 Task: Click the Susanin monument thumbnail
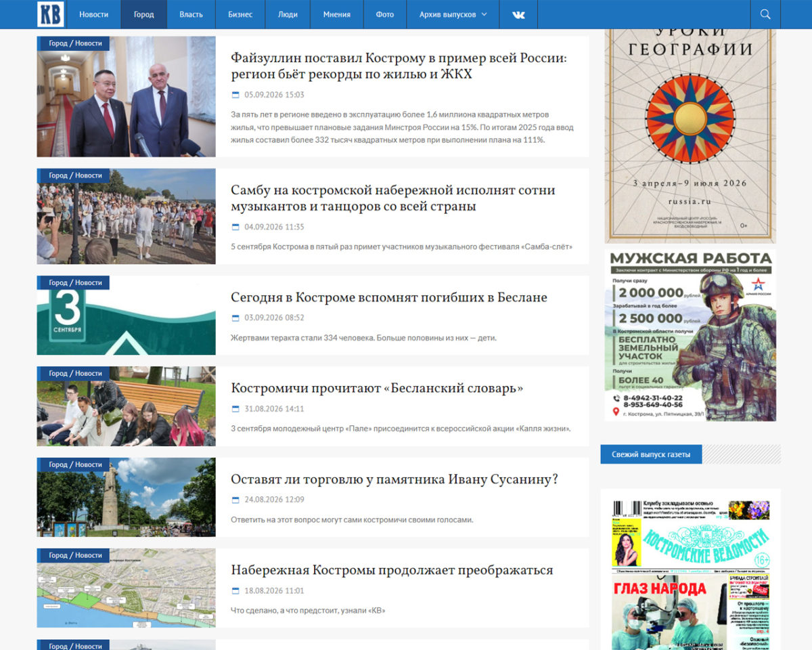click(126, 497)
